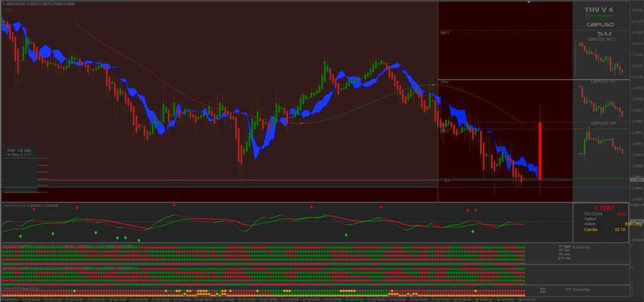Click the GBPUSD symbol label under THV title
The image size is (644, 302).
599,24
